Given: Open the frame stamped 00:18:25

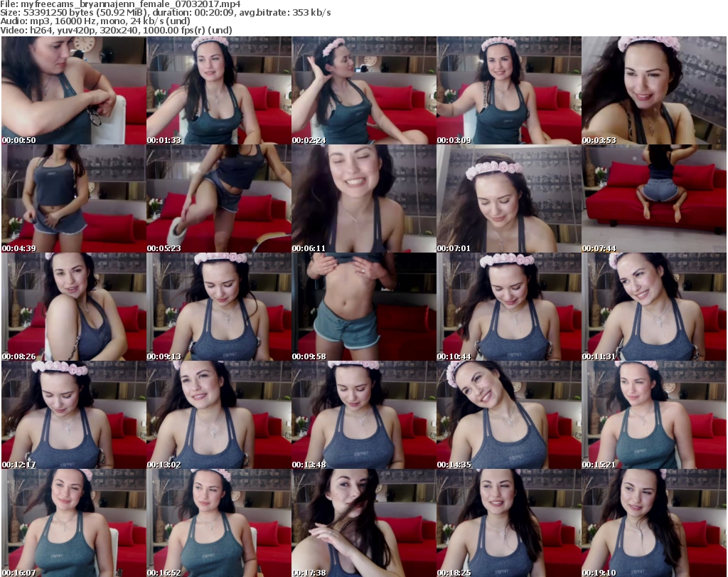Looking at the screenshot, I should pyautogui.click(x=509, y=523).
